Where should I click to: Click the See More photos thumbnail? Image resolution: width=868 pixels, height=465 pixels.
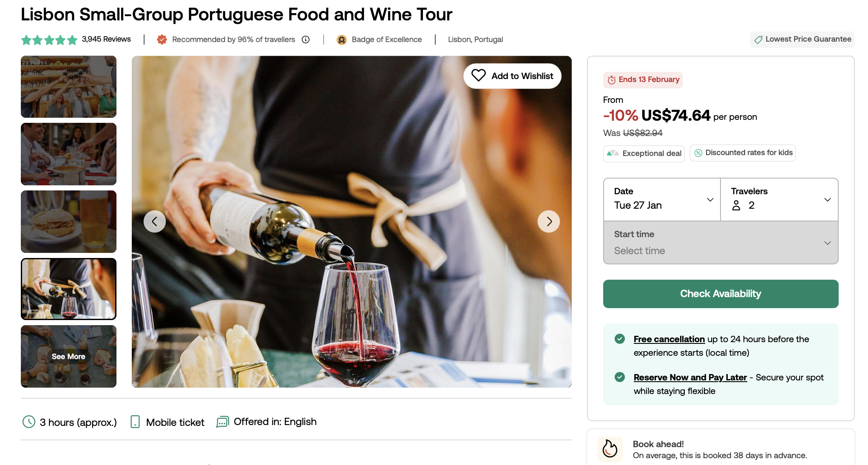68,356
